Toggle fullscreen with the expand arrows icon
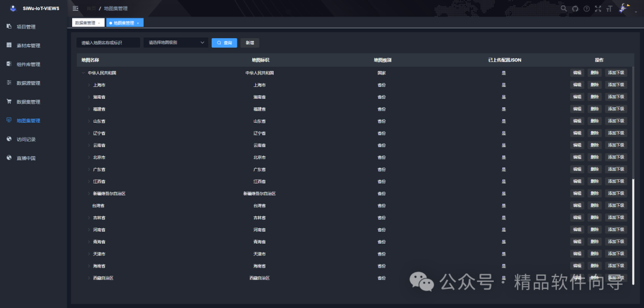The image size is (644, 308). click(598, 8)
